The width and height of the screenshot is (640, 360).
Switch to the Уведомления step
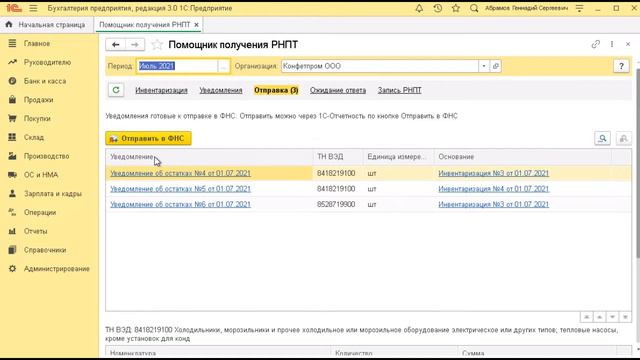coord(221,90)
